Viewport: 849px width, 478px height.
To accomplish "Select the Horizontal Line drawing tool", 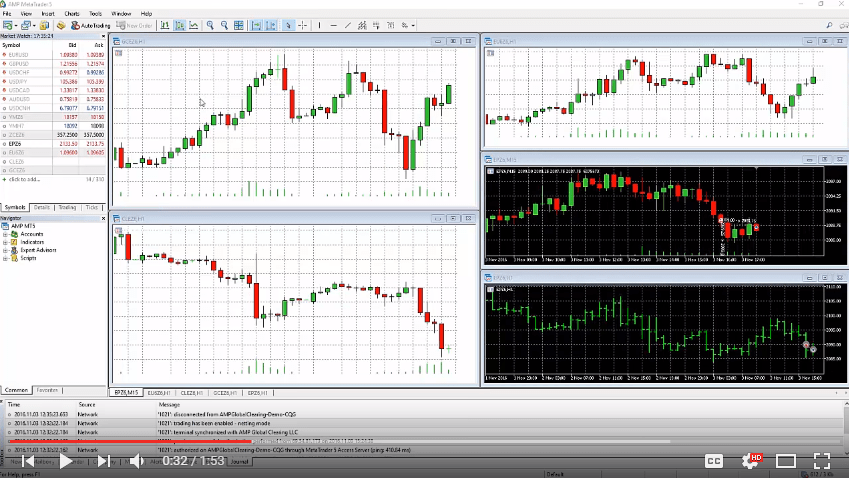I will click(x=334, y=25).
